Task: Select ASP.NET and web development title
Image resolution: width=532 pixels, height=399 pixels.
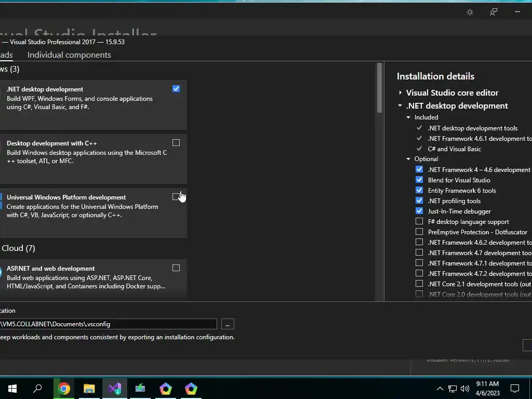Action: point(51,269)
